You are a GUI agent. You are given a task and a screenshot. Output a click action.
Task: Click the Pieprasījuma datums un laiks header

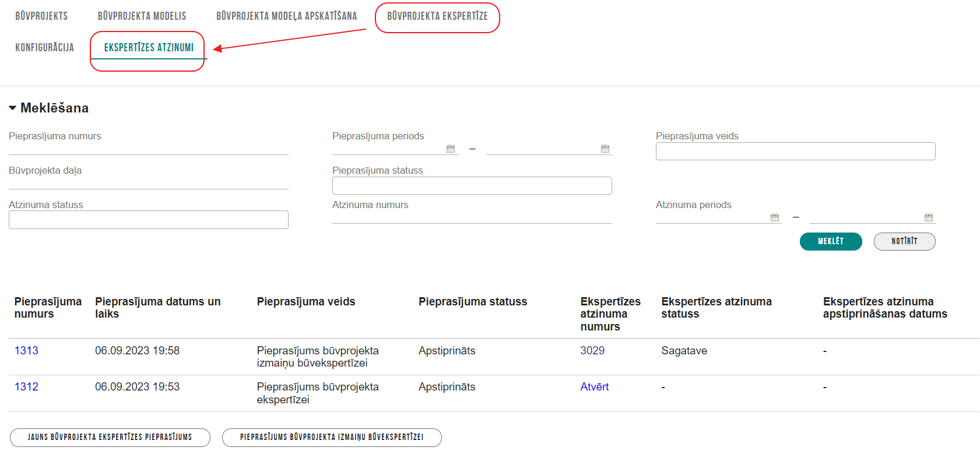158,308
